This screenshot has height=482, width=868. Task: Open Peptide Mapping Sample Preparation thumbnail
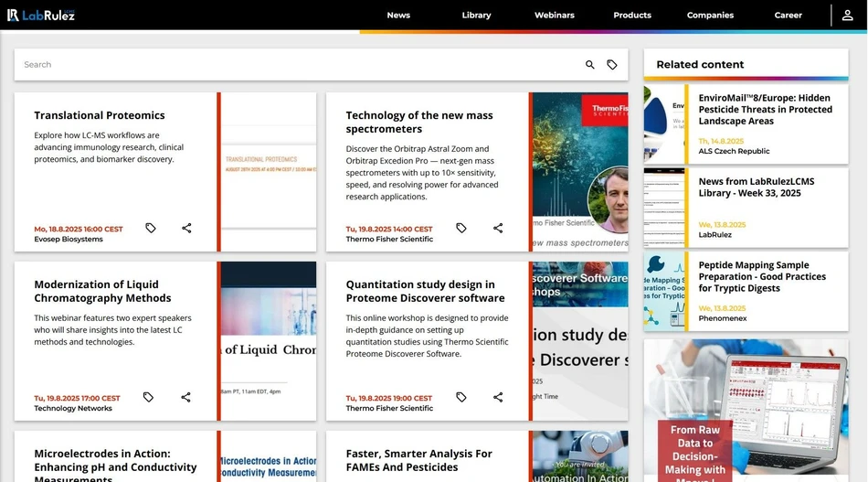664,292
